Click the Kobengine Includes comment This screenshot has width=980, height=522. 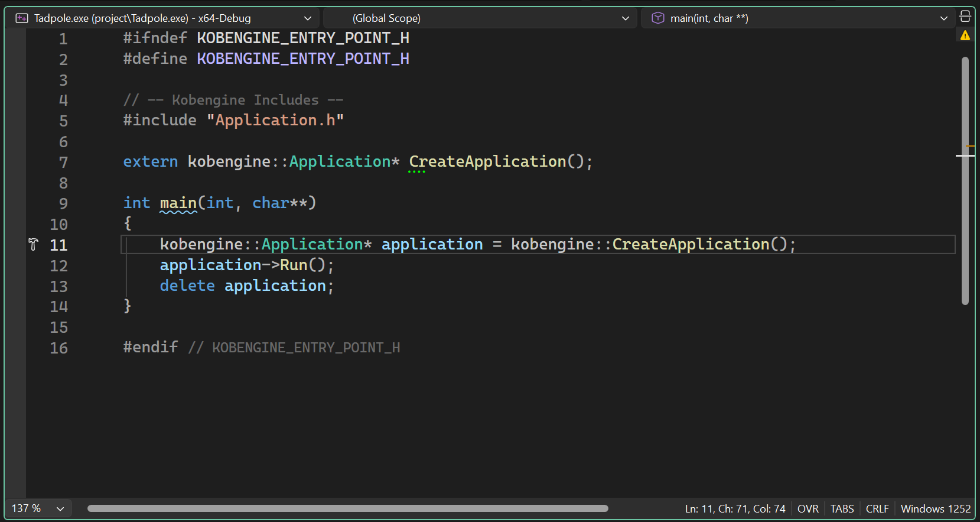(x=233, y=100)
